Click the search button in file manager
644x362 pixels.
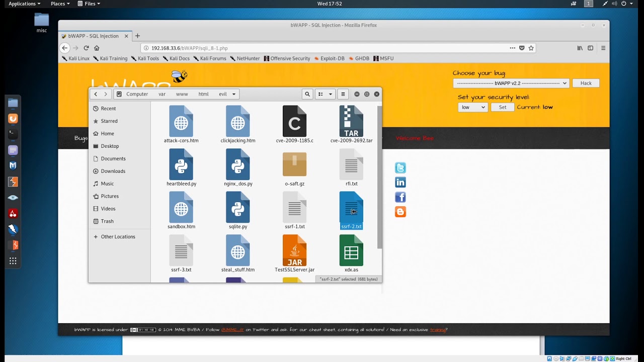pyautogui.click(x=307, y=94)
